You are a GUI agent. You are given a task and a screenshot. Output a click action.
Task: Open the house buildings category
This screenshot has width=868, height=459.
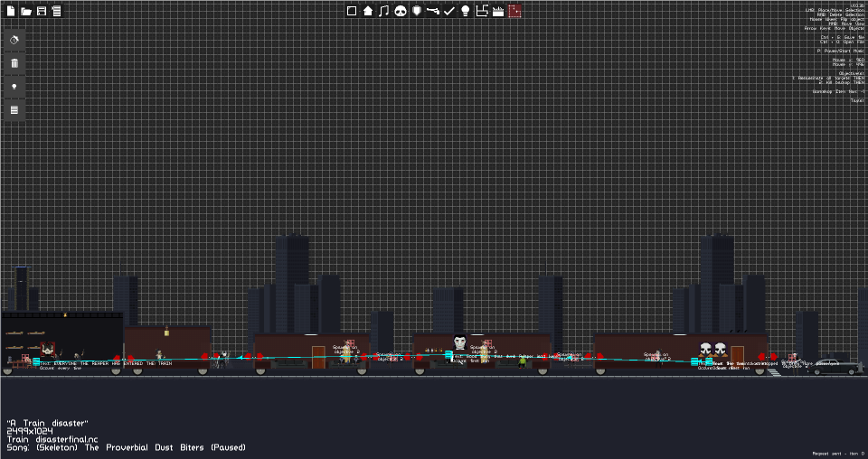click(368, 11)
